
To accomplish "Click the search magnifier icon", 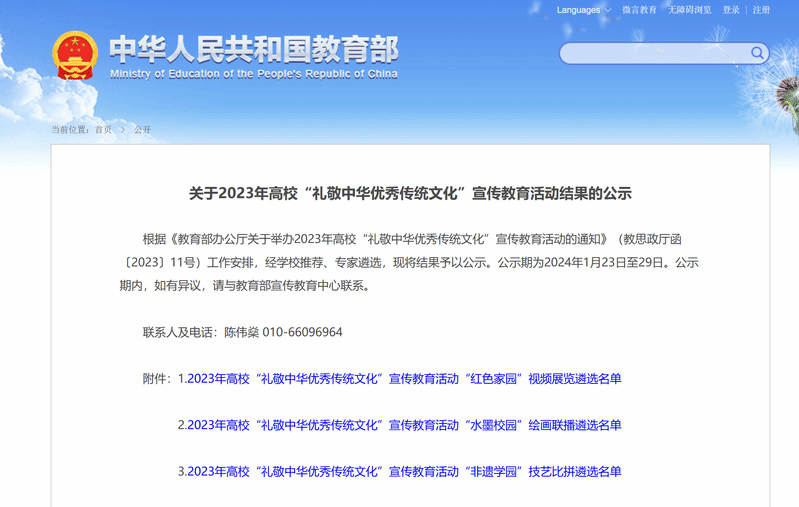I will (x=758, y=53).
